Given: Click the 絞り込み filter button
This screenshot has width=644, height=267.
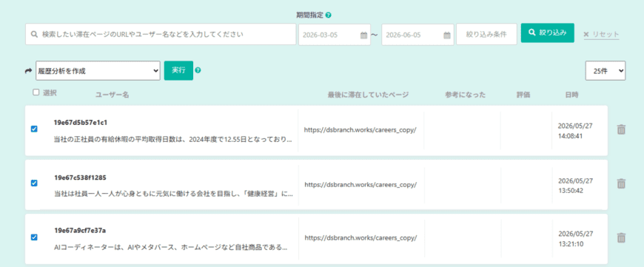Looking at the screenshot, I should point(548,33).
